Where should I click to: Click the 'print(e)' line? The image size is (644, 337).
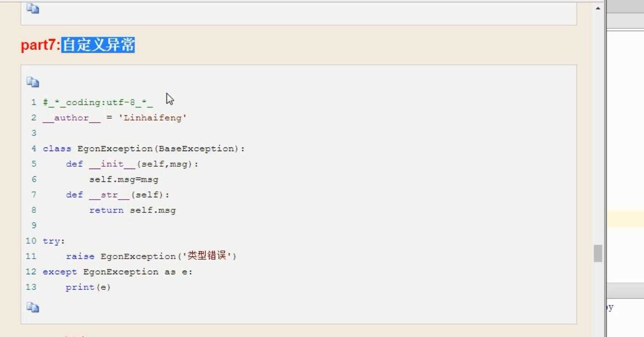pos(88,287)
